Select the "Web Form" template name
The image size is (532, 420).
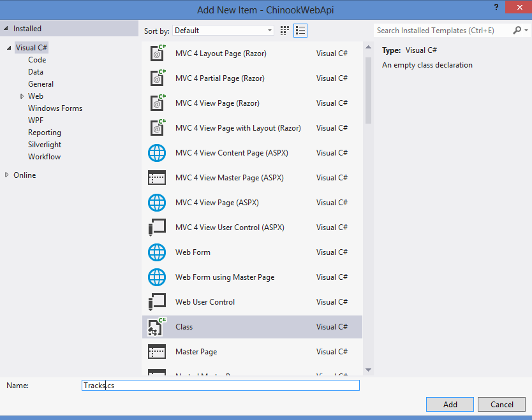click(x=193, y=252)
